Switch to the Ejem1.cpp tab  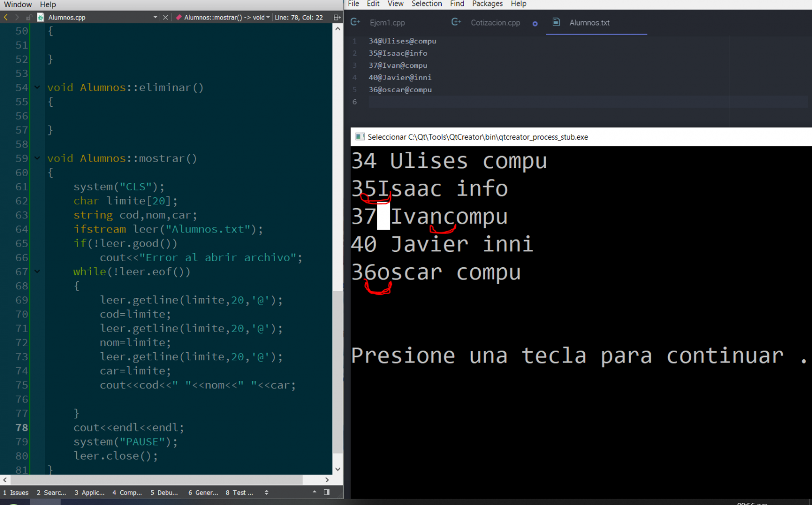tap(388, 23)
